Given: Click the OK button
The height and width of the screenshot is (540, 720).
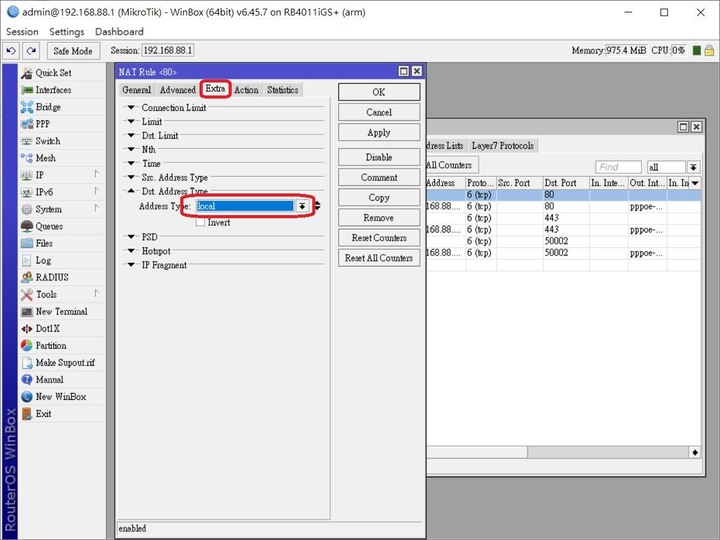Looking at the screenshot, I should pos(379,92).
